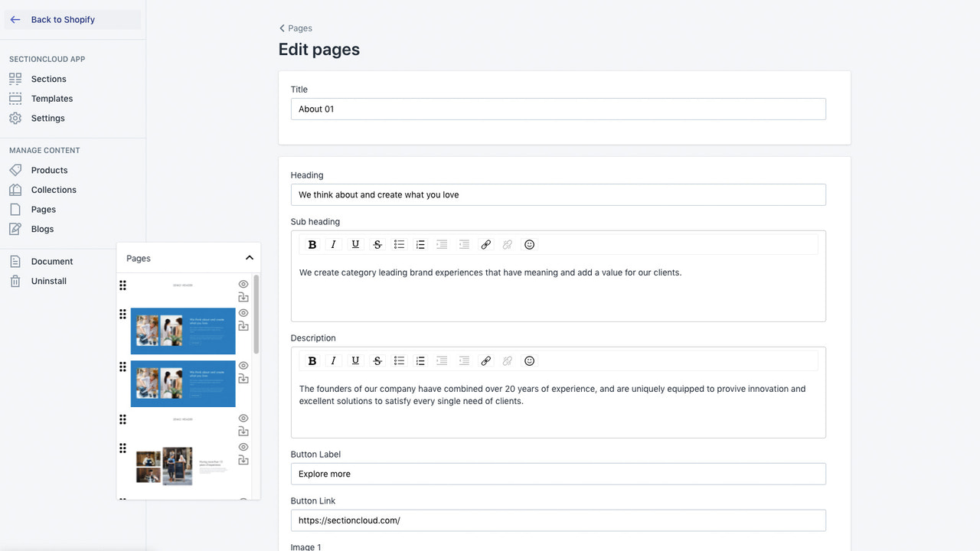The width and height of the screenshot is (980, 551).
Task: Toggle underline in the Sub heading toolbar
Action: 355,244
